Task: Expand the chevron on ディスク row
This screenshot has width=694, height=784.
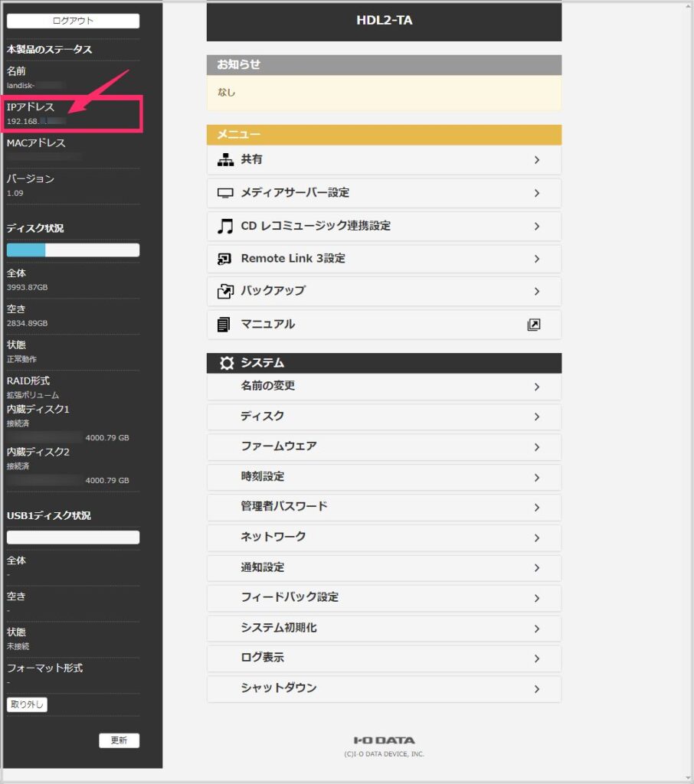Action: [x=537, y=417]
